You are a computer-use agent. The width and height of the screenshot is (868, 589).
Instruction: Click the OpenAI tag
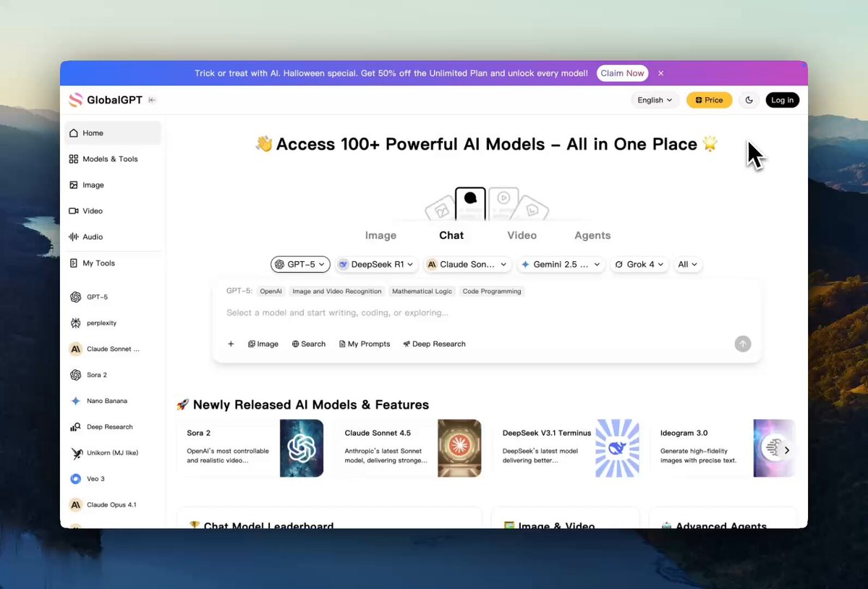click(271, 292)
